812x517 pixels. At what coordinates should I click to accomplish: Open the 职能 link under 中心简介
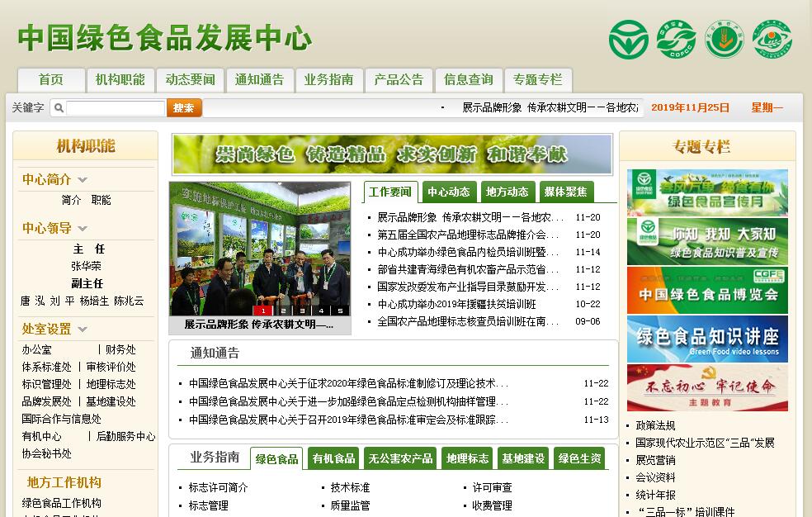(x=101, y=200)
